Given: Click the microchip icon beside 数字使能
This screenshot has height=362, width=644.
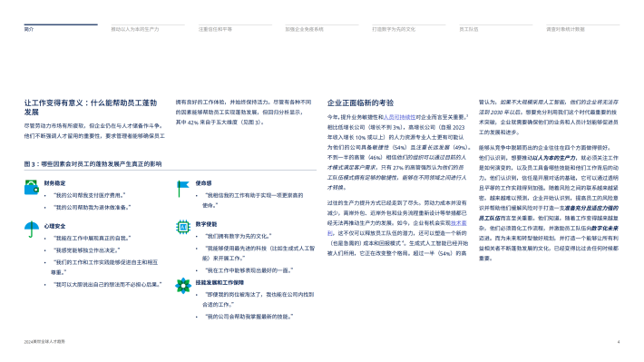Looking at the screenshot, I should click(x=183, y=227).
